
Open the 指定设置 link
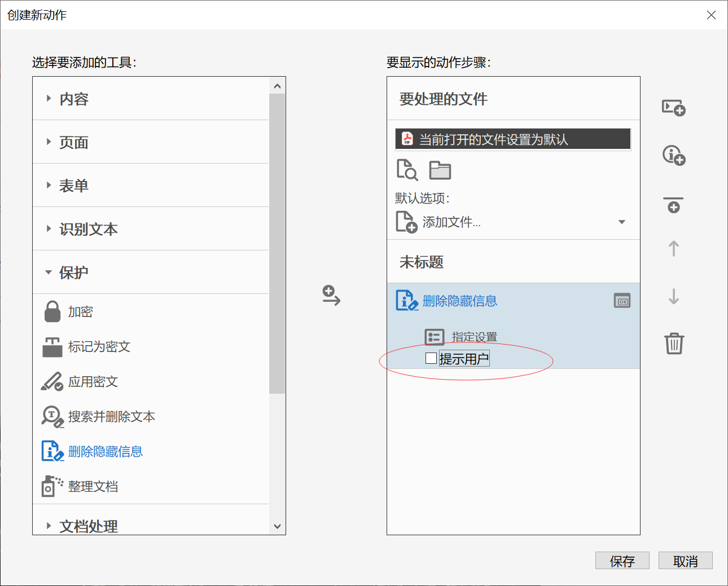click(x=475, y=337)
